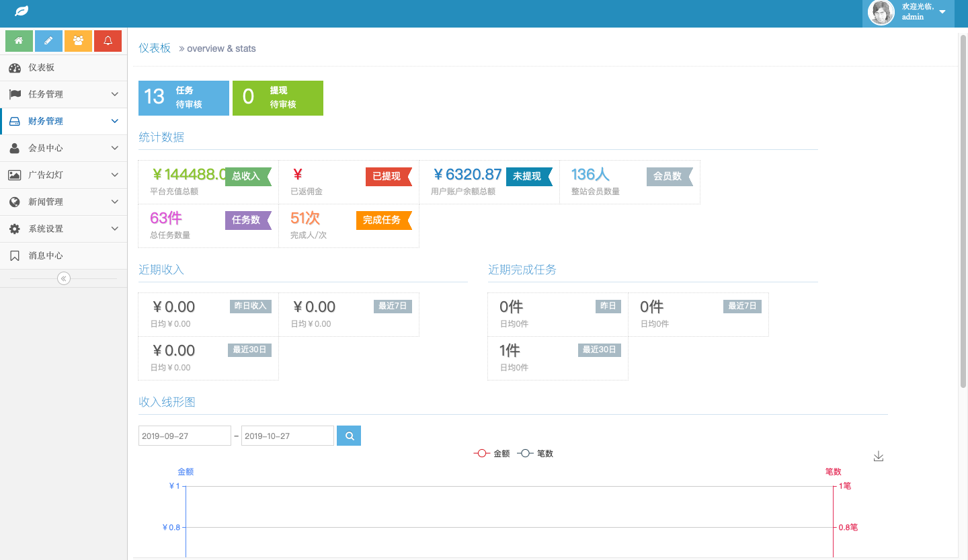Toggle the 笔数 series in chart legend
The image size is (968, 560).
pyautogui.click(x=535, y=454)
